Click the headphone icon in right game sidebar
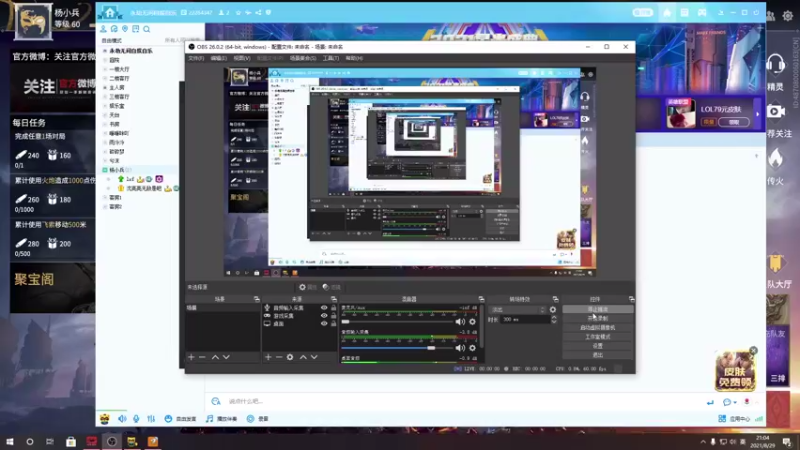Screen dimensions: 800x450 776,64
